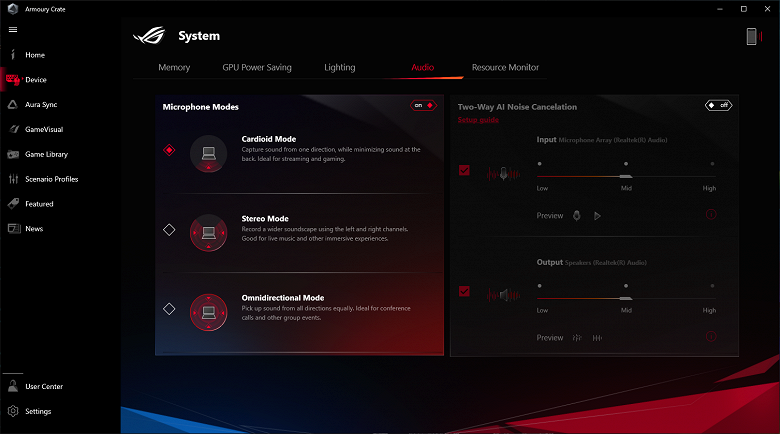Set Input slider to High point
This screenshot has height=434, width=780.
pyautogui.click(x=712, y=164)
